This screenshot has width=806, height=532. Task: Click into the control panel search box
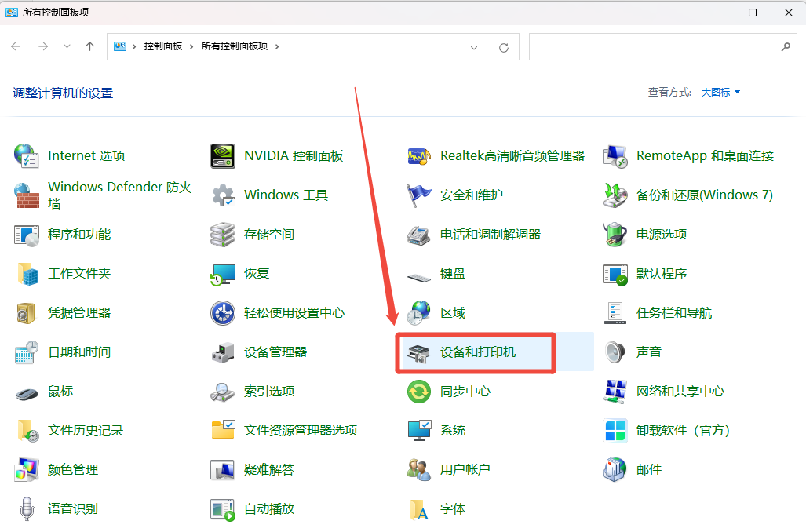click(x=663, y=47)
